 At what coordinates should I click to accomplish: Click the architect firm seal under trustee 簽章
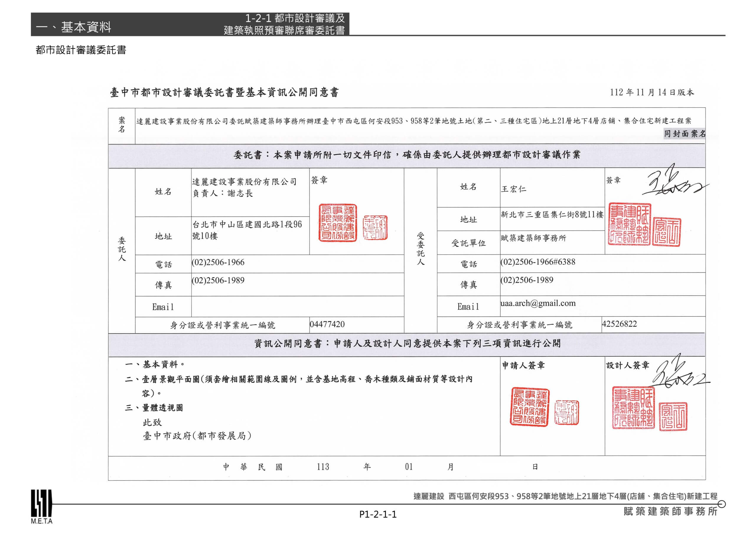pyautogui.click(x=629, y=224)
